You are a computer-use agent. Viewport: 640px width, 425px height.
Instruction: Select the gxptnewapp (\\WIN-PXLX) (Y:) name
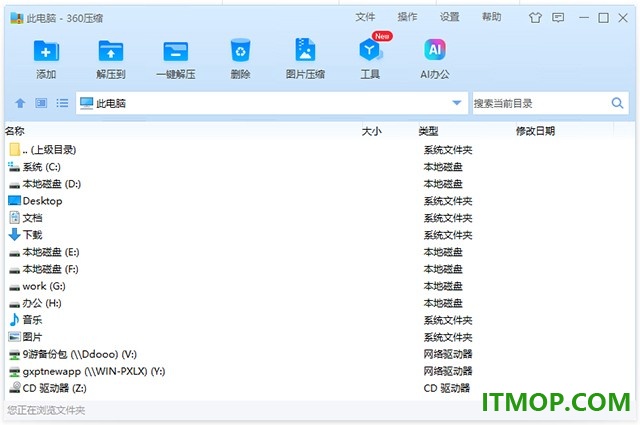(x=94, y=372)
